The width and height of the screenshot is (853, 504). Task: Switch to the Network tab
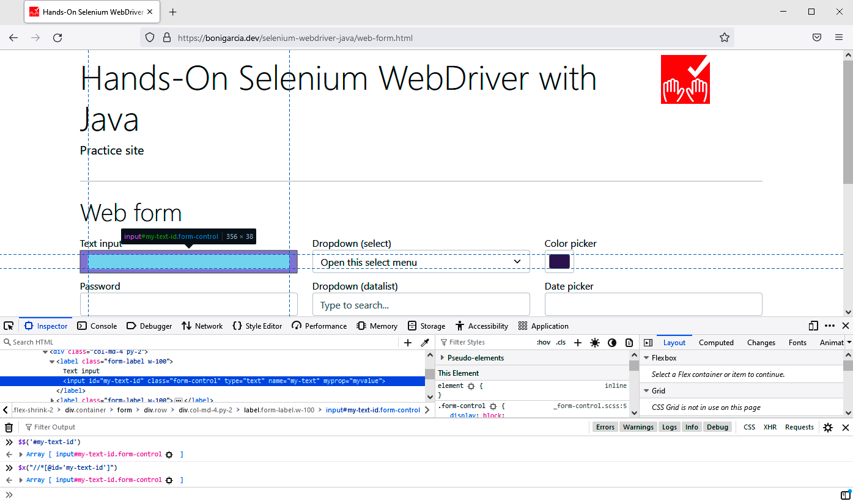point(202,326)
